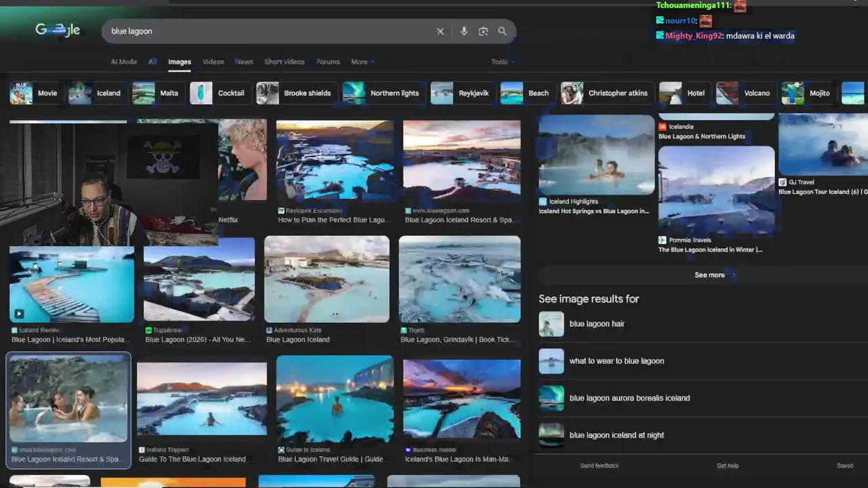Select the Mojito filter chip

(x=808, y=93)
